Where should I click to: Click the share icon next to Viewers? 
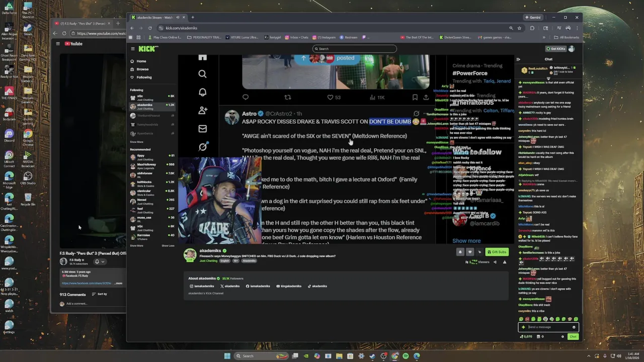pos(495,262)
